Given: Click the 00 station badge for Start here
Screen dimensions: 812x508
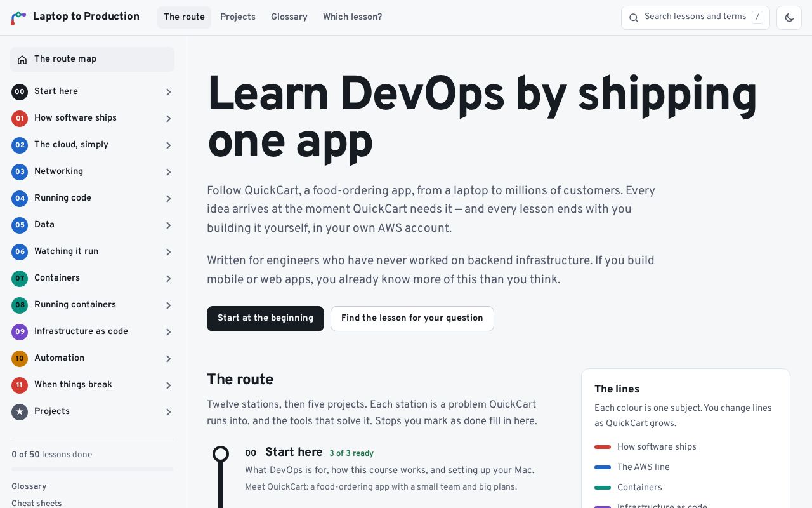Looking at the screenshot, I should pyautogui.click(x=20, y=92).
